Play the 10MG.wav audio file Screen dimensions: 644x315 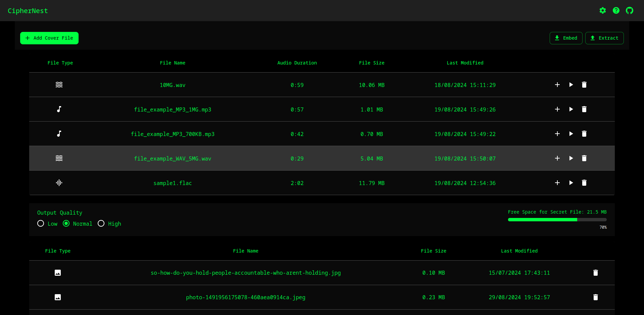pyautogui.click(x=571, y=85)
